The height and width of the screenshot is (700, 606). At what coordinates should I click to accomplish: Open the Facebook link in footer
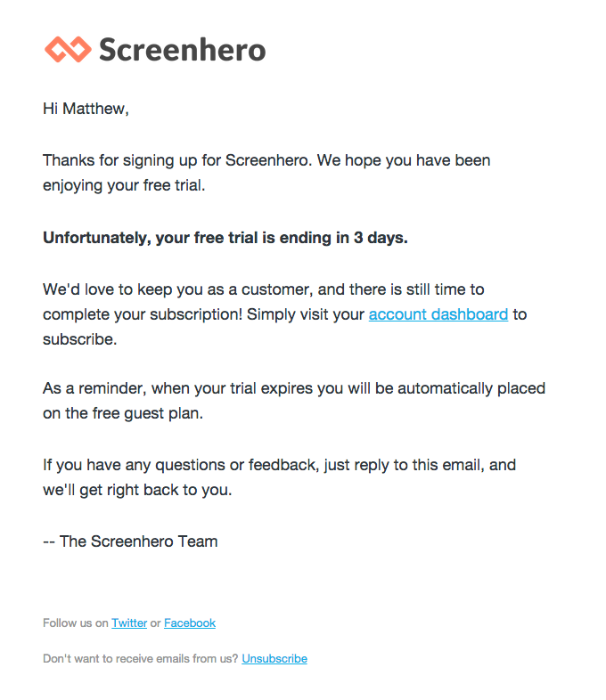coord(190,623)
